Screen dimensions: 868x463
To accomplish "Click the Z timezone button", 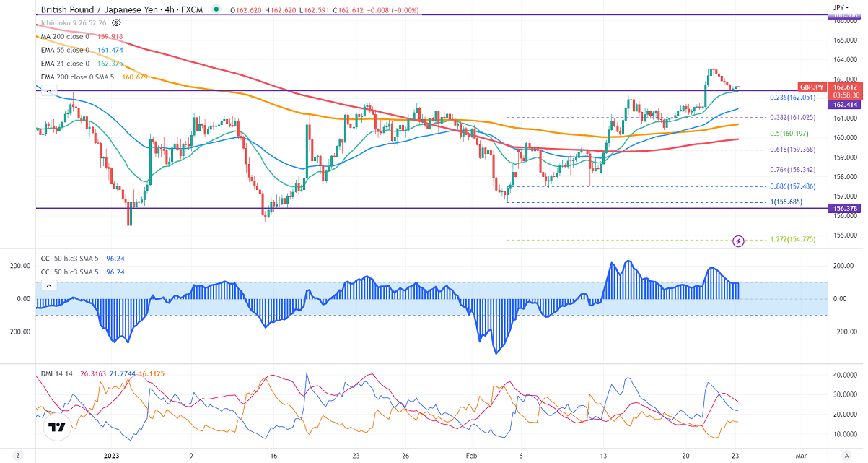I will pos(17,456).
